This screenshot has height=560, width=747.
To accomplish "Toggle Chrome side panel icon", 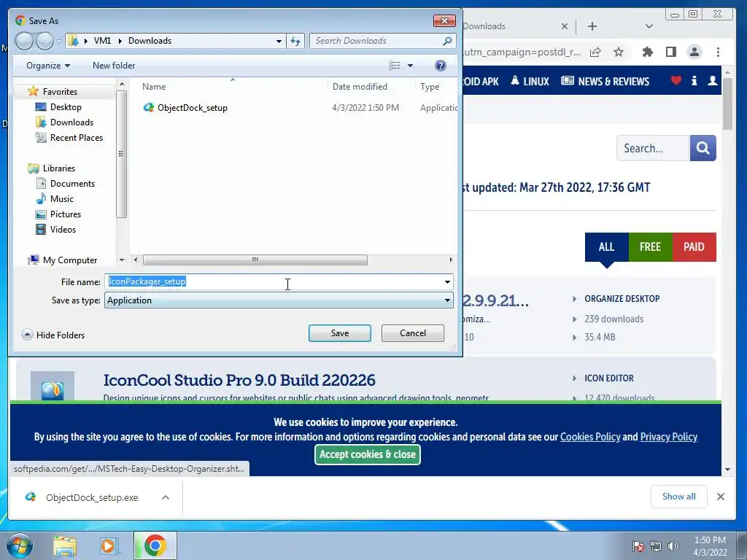I will 671,52.
